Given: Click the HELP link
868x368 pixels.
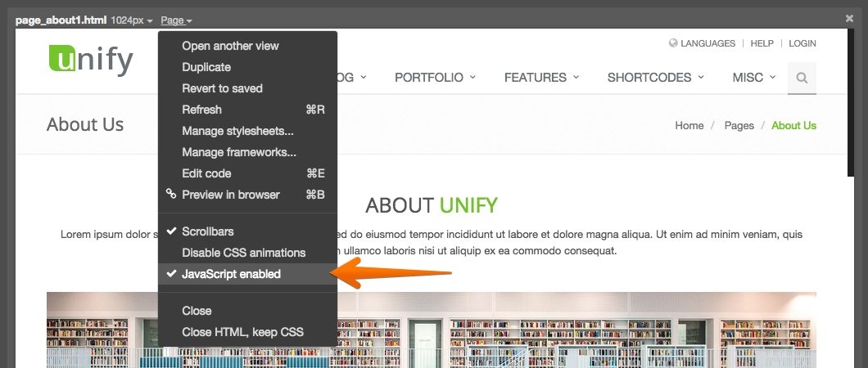Looking at the screenshot, I should click(762, 43).
